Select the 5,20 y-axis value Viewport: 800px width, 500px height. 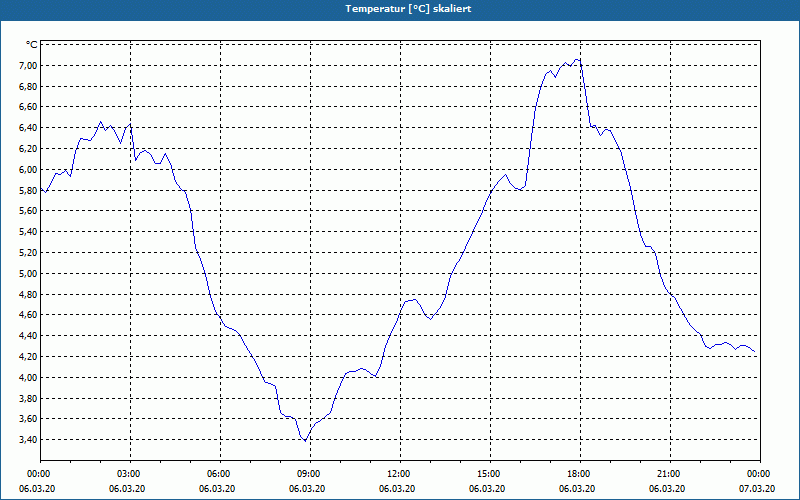coord(29,253)
